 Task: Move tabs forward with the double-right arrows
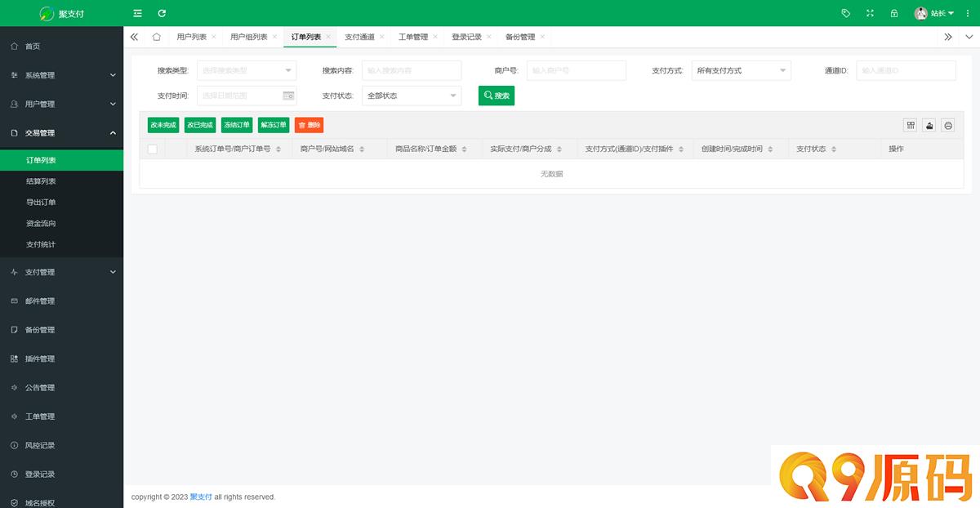[x=948, y=37]
